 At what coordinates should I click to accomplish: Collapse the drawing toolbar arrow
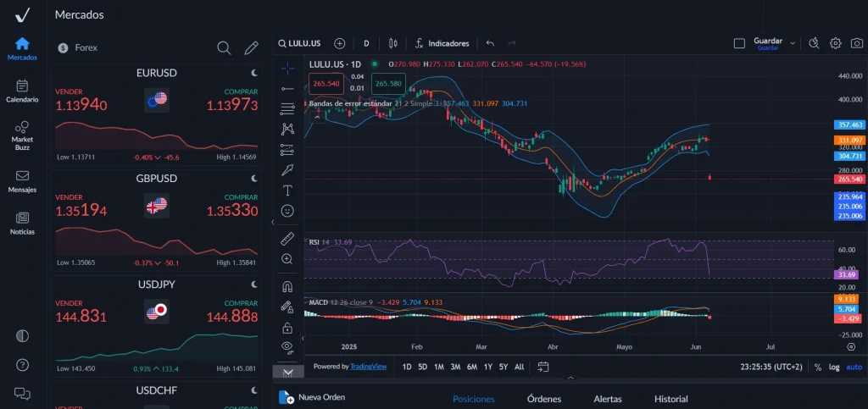(x=303, y=338)
